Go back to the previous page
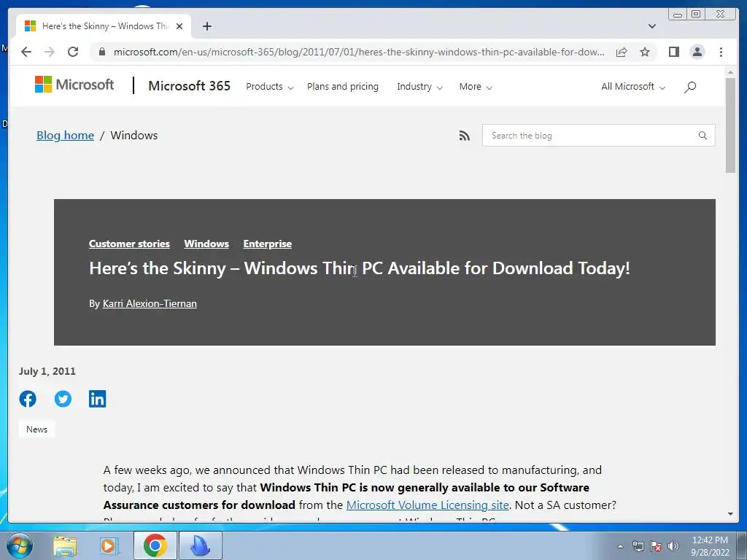This screenshot has width=747, height=560. [26, 52]
